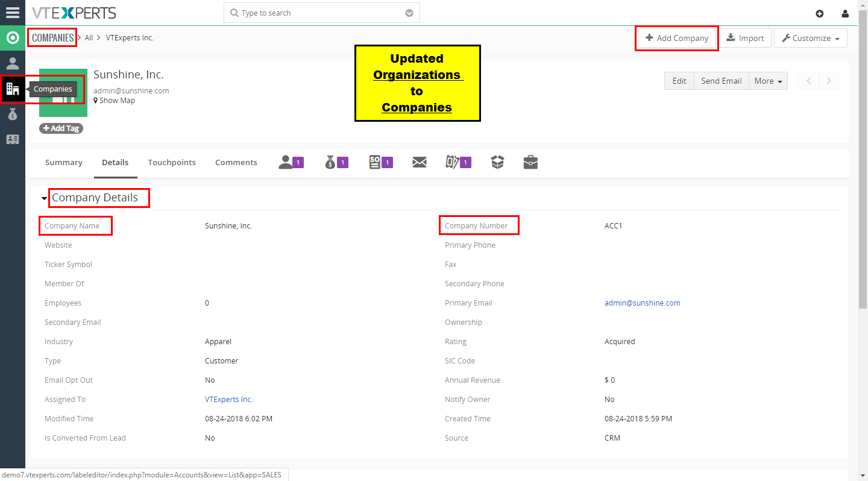Click the Add Company button
This screenshot has height=481, width=868.
click(677, 38)
